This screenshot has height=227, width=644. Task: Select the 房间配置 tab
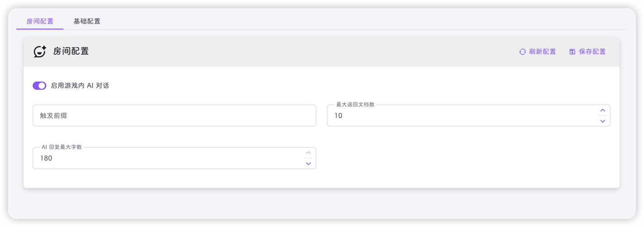(40, 21)
